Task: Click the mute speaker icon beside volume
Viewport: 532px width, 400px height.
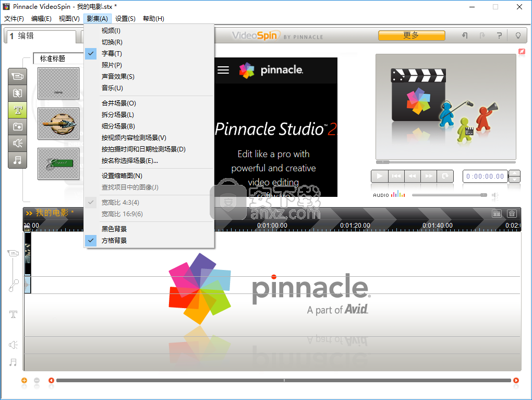Action: coord(495,195)
